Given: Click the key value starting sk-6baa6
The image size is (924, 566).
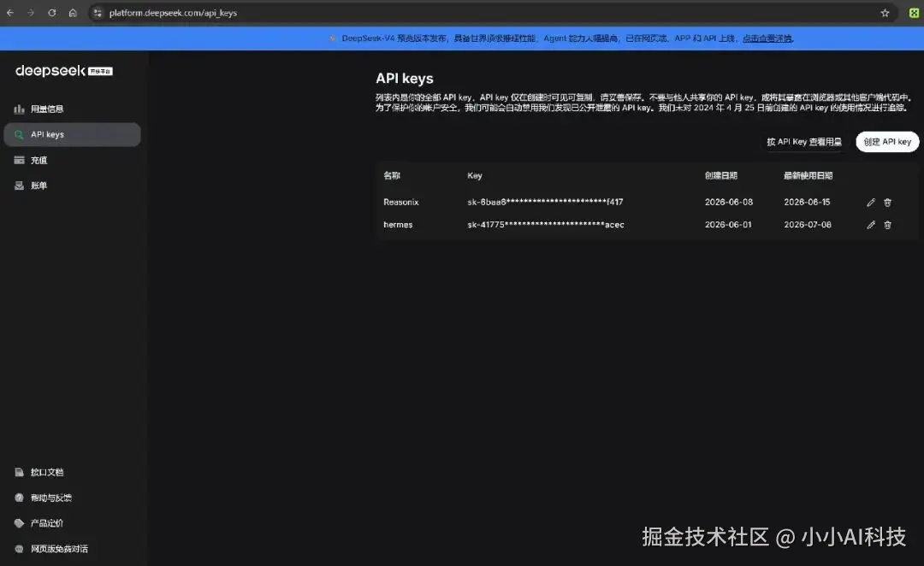Looking at the screenshot, I should click(x=545, y=202).
